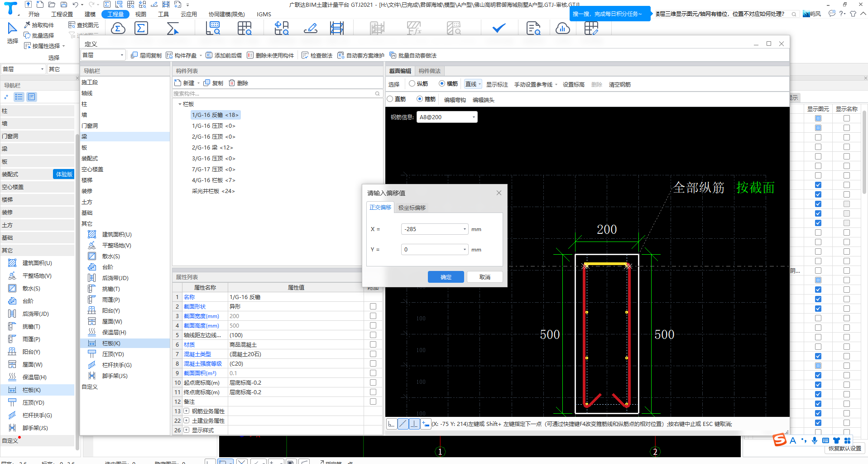Switch to 极坐标偏移 tab in offset dialog
Screen dimensions: 868x464
click(x=412, y=208)
